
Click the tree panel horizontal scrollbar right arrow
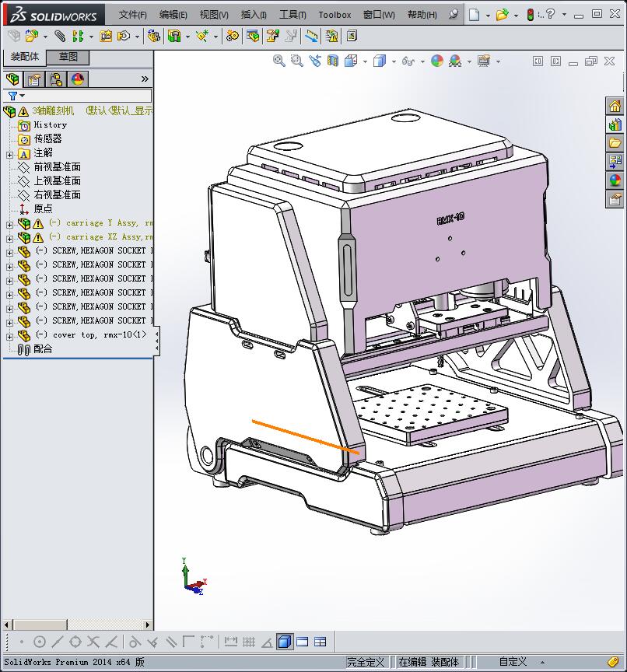point(147,625)
